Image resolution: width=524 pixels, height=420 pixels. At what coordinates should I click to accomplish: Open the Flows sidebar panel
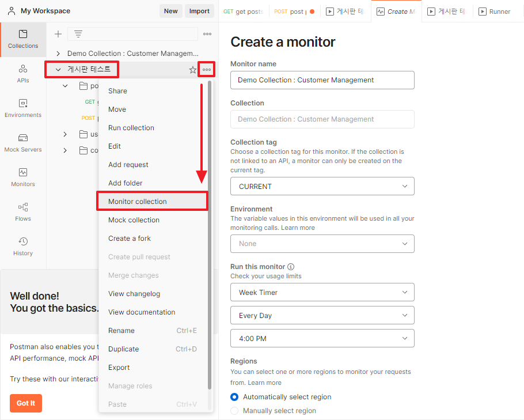[x=23, y=212]
